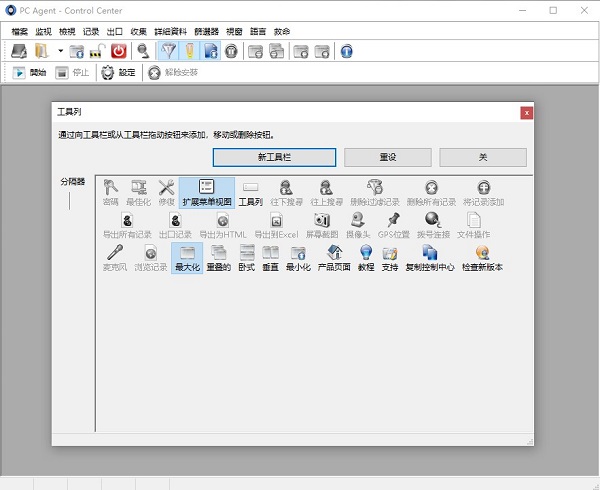The width and height of the screenshot is (600, 490).
Task: Expand dropdown arrow next to book icon
Action: click(x=60, y=51)
